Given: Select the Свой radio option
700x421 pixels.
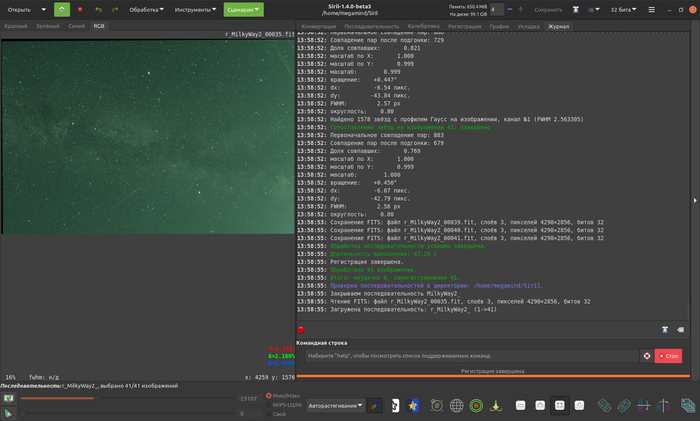Looking at the screenshot, I should click(x=268, y=413).
